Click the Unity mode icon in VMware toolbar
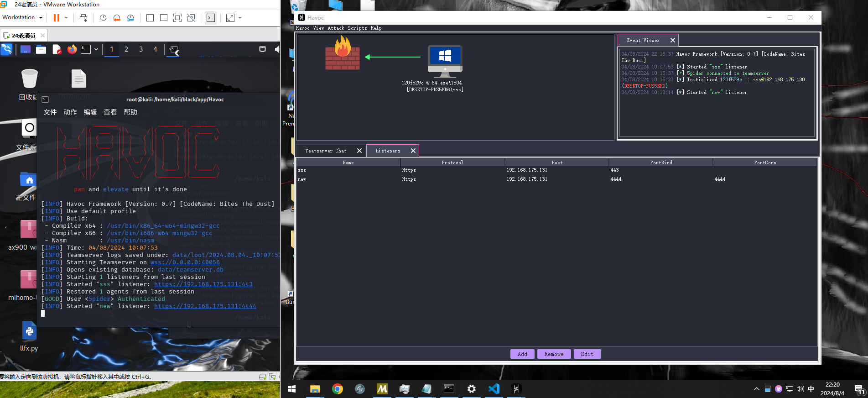Image resolution: width=868 pixels, height=398 pixels. (x=191, y=18)
